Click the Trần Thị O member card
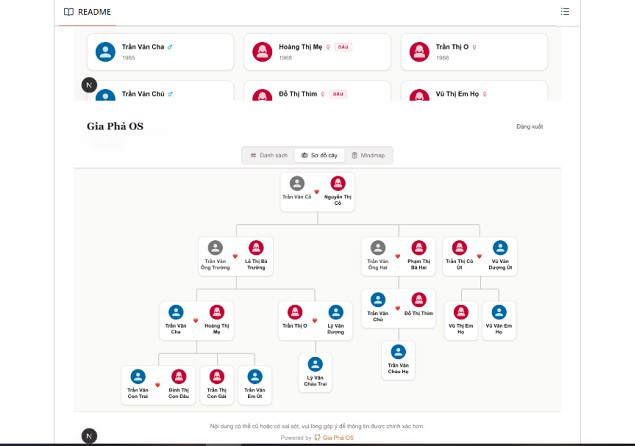This screenshot has width=635, height=446. [x=474, y=52]
